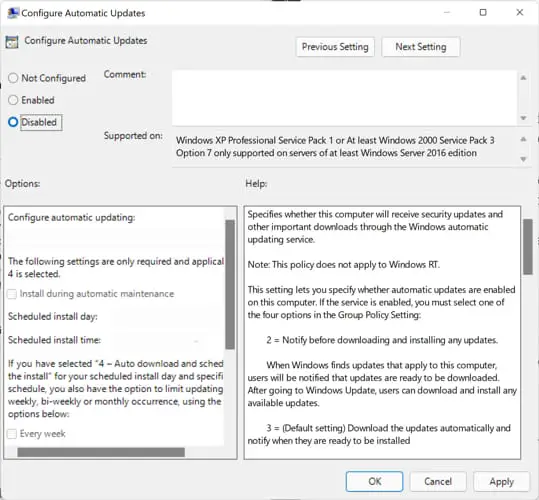Click inside the Comment text box
This screenshot has height=500, width=539.
pos(344,98)
